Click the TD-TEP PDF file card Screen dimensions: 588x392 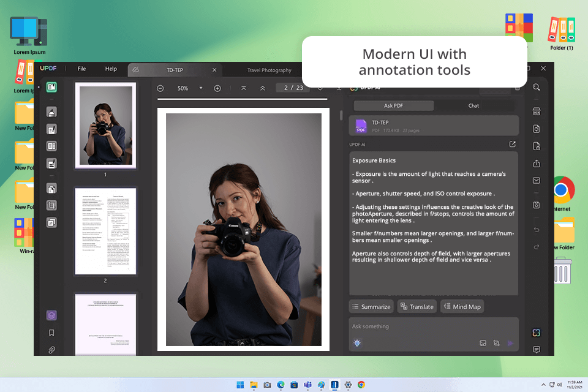pyautogui.click(x=434, y=126)
